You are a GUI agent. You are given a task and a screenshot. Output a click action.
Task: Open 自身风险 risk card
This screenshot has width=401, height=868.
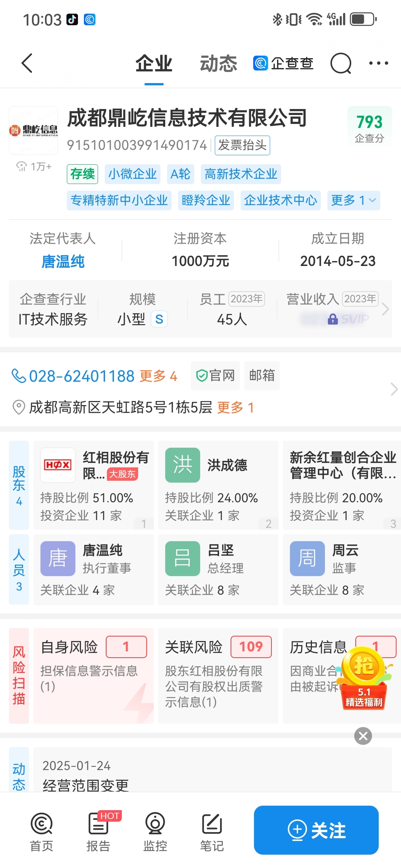pos(94,675)
